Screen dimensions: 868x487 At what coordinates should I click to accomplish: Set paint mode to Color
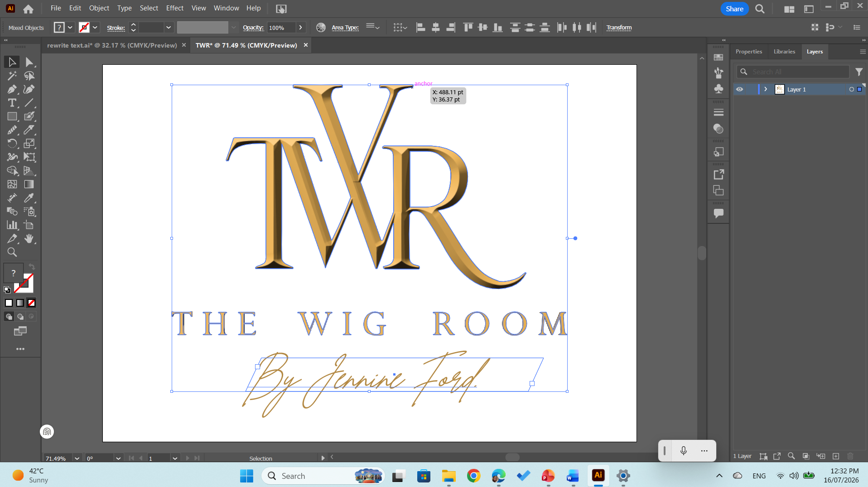coord(9,303)
